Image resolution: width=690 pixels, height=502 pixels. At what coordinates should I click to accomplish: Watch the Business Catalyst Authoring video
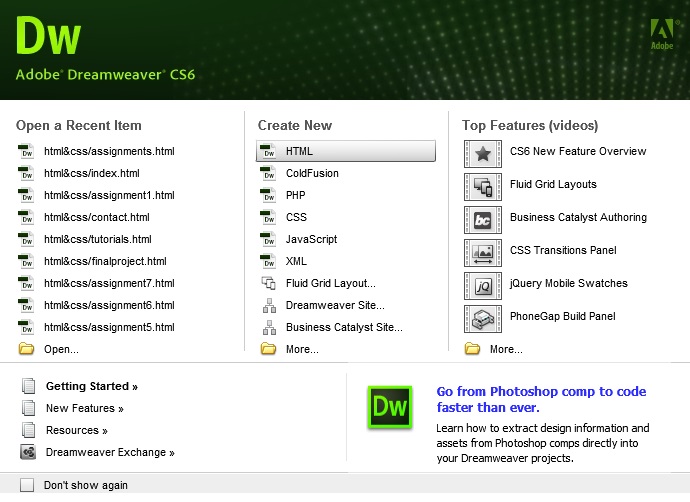tap(578, 217)
